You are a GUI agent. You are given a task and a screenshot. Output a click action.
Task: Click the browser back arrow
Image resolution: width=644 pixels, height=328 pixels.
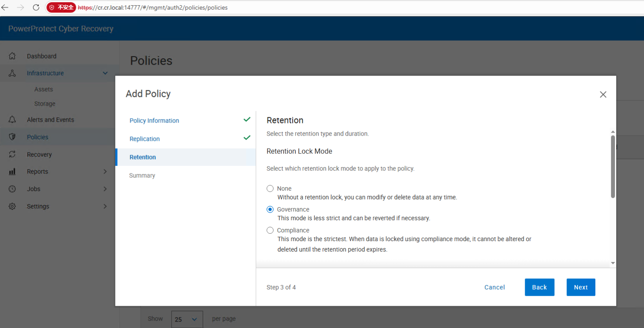(x=5, y=7)
